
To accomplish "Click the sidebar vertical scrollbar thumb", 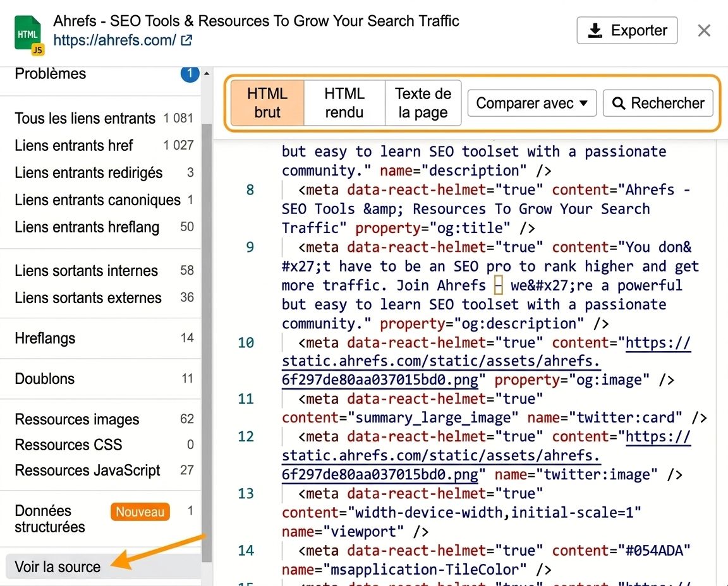I will [x=207, y=342].
